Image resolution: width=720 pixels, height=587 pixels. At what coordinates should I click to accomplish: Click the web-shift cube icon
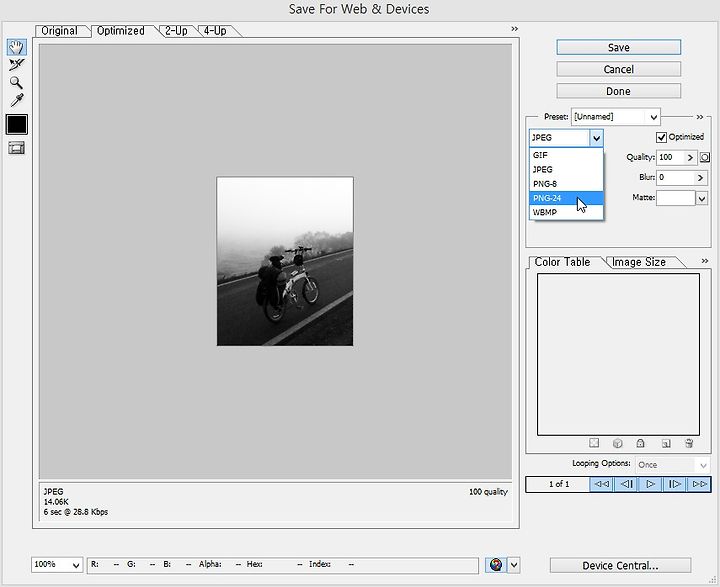[x=618, y=443]
